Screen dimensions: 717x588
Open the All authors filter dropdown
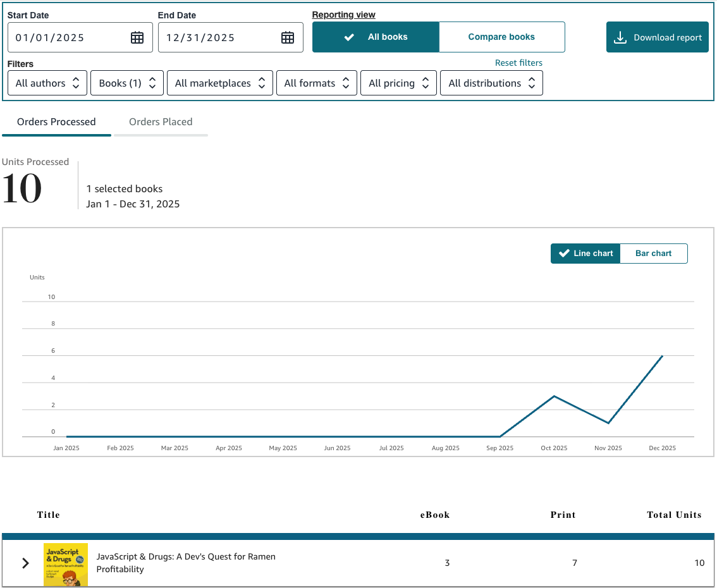coord(47,83)
